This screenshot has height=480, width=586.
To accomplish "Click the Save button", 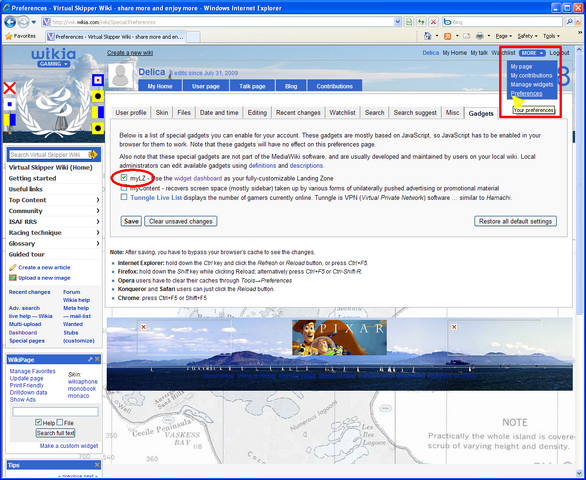I will pyautogui.click(x=131, y=221).
